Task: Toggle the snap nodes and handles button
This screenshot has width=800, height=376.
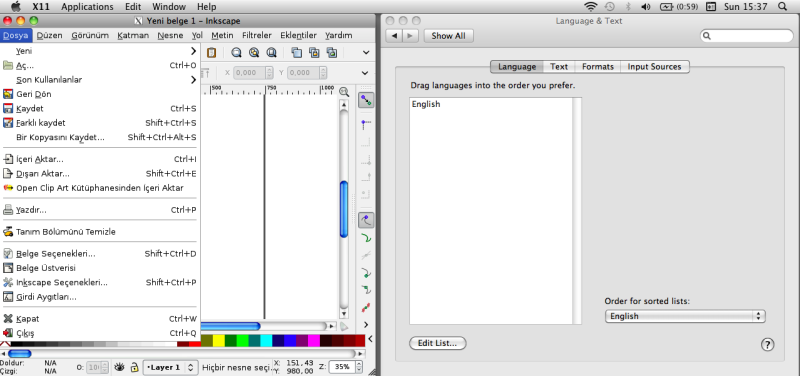Action: (366, 220)
